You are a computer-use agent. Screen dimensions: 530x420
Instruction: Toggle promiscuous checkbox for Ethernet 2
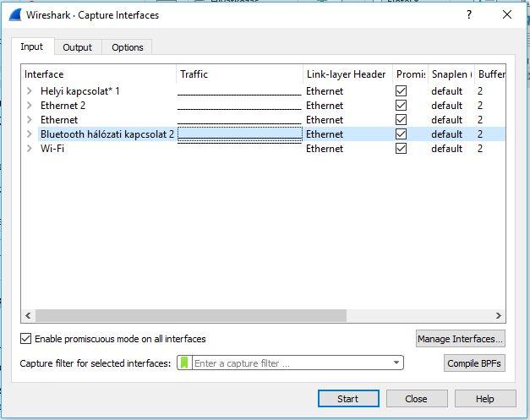pyautogui.click(x=401, y=106)
